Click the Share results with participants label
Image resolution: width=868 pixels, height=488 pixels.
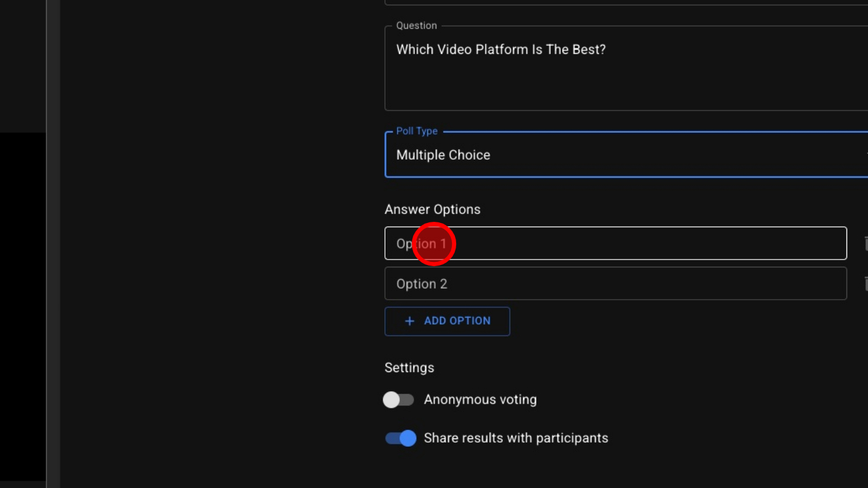(515, 438)
